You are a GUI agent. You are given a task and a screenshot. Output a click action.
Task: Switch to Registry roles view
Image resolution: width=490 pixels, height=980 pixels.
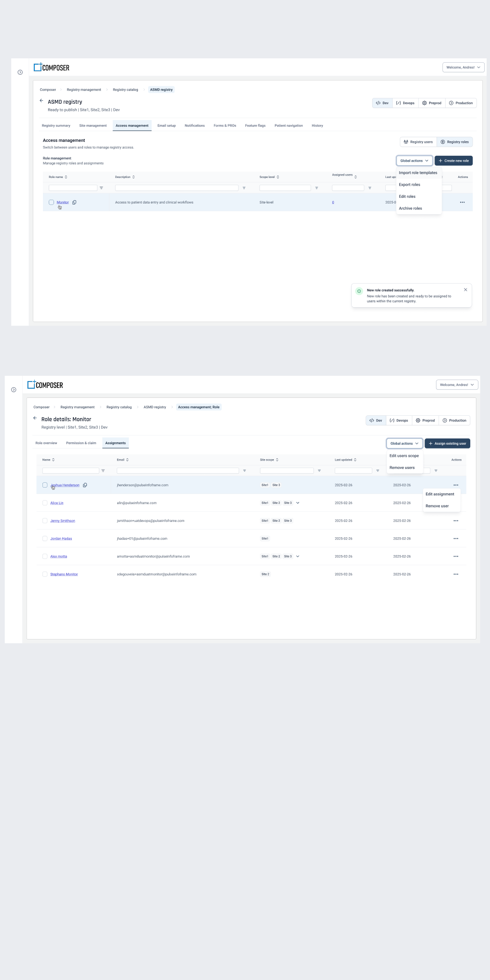click(455, 142)
